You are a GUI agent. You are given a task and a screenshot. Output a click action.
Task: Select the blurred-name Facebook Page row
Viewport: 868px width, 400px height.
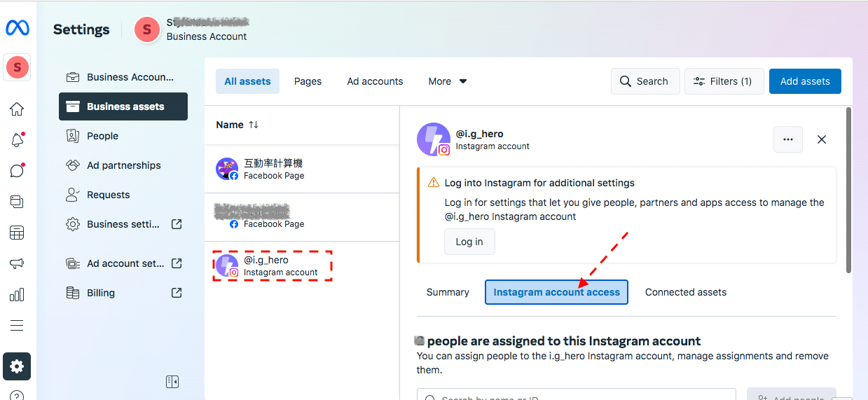click(302, 217)
